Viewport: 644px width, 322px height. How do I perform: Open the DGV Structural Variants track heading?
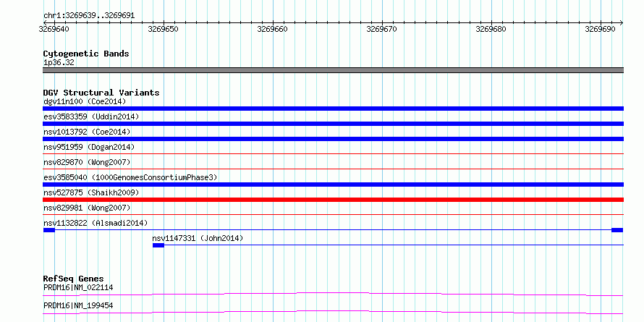tap(101, 93)
